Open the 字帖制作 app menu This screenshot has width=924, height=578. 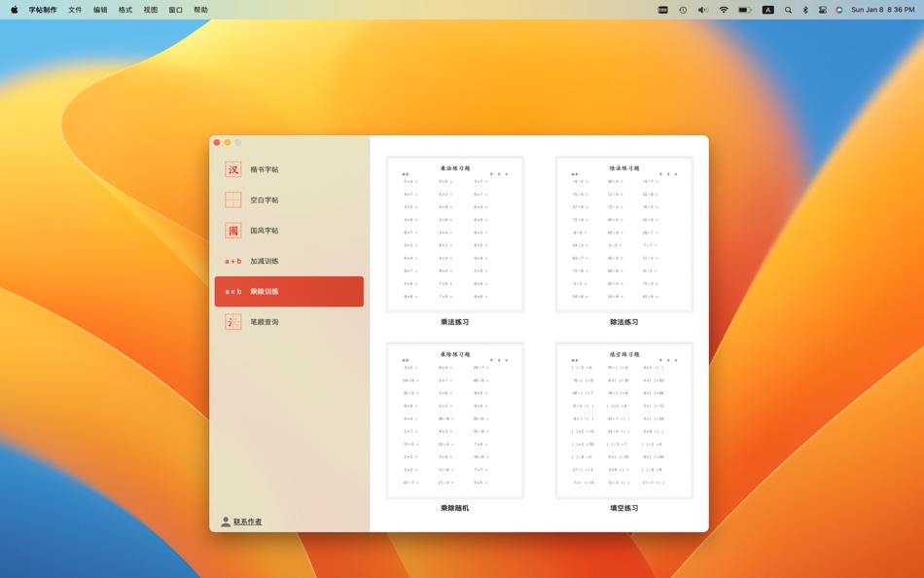click(43, 10)
